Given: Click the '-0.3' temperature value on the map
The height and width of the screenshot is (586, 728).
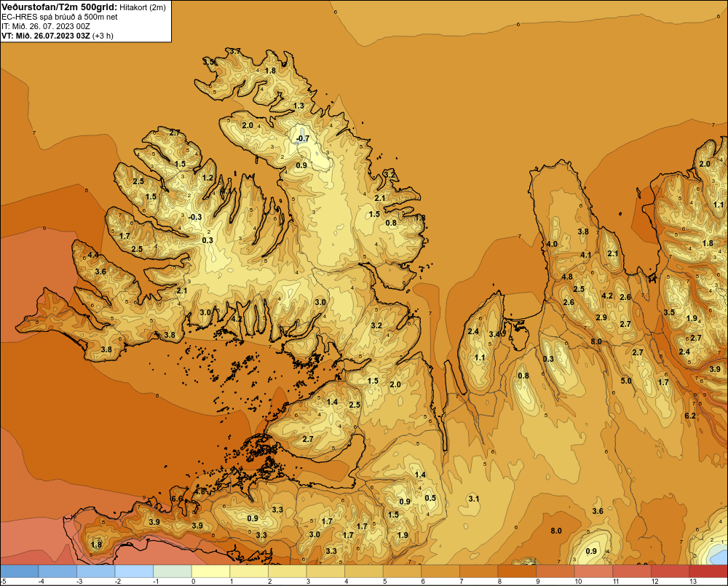Looking at the screenshot, I should tap(195, 217).
